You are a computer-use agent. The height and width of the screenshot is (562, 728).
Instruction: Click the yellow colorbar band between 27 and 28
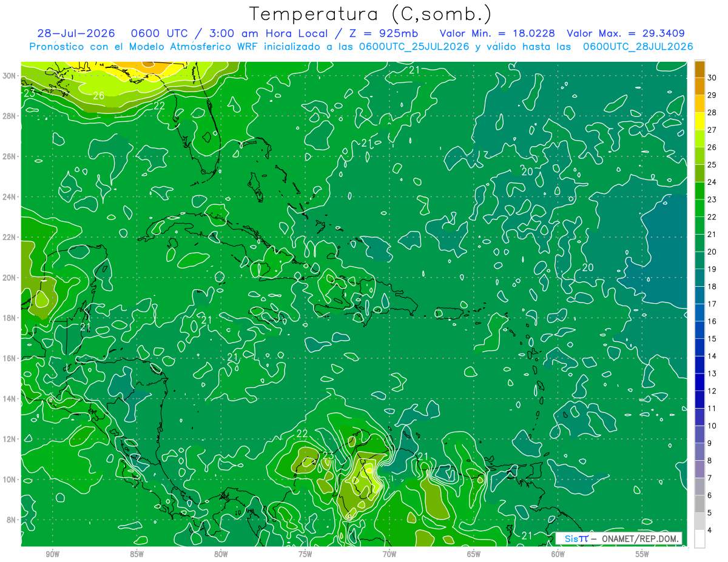coord(699,121)
